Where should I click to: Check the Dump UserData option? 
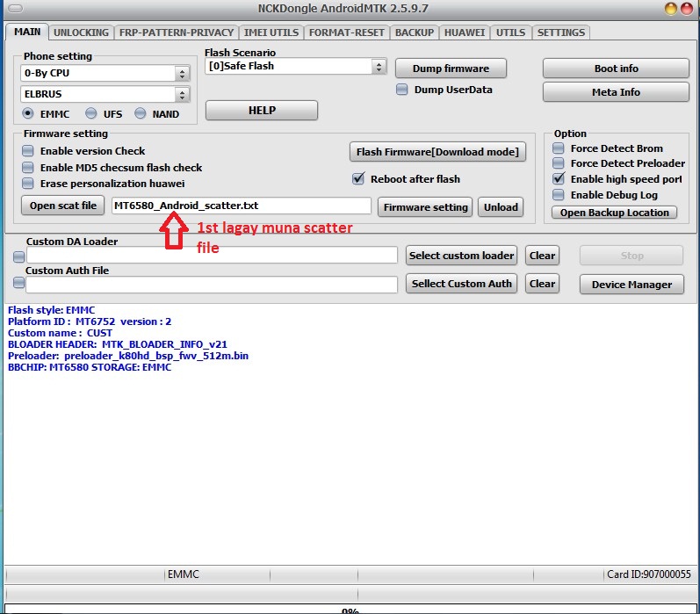click(x=401, y=90)
